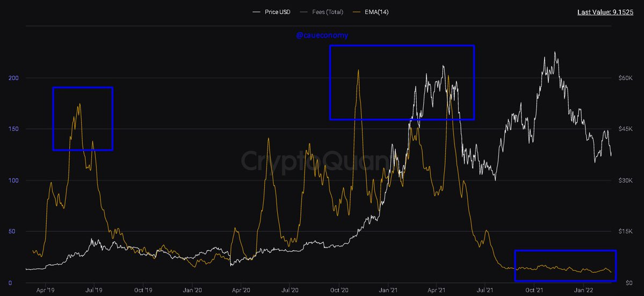Image resolution: width=644 pixels, height=296 pixels.
Task: Toggle the EMA(14) legend series
Action: click(370, 12)
